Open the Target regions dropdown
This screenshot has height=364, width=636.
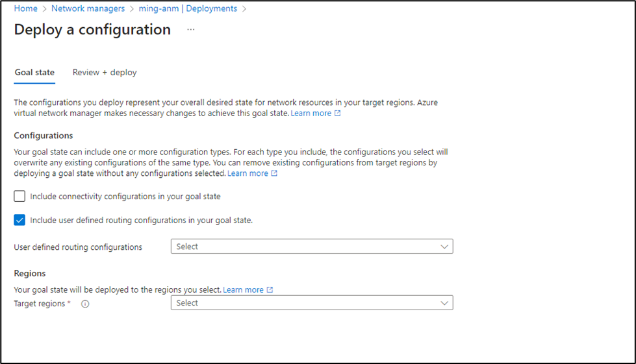click(x=311, y=303)
